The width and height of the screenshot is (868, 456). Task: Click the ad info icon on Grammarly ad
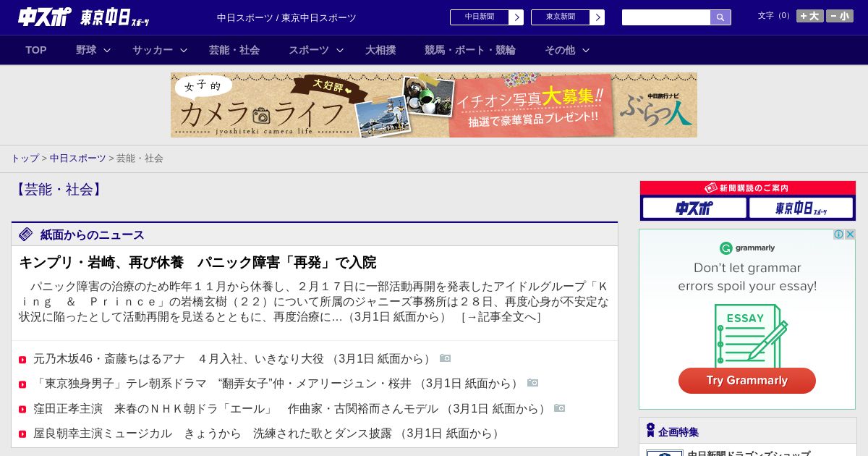coord(839,235)
